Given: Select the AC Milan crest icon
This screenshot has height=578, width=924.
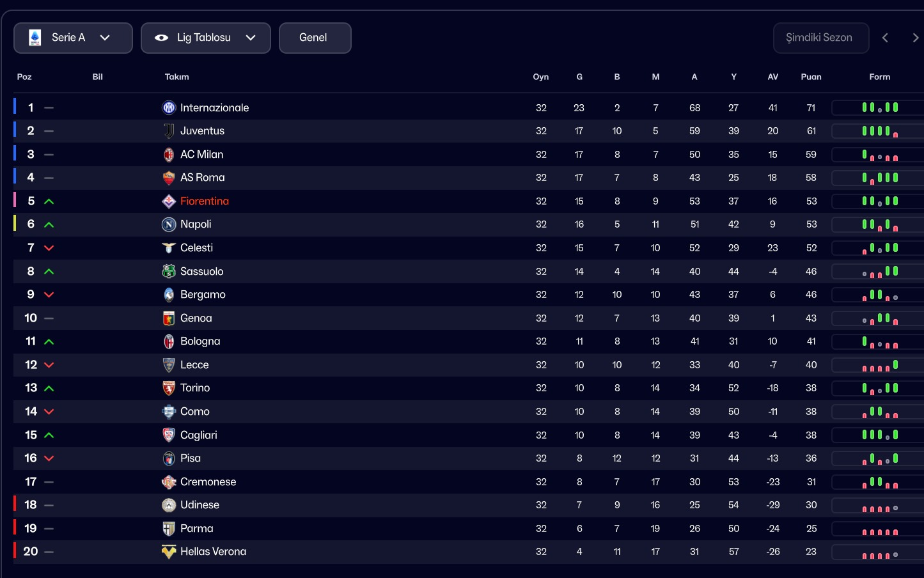Looking at the screenshot, I should [x=169, y=154].
